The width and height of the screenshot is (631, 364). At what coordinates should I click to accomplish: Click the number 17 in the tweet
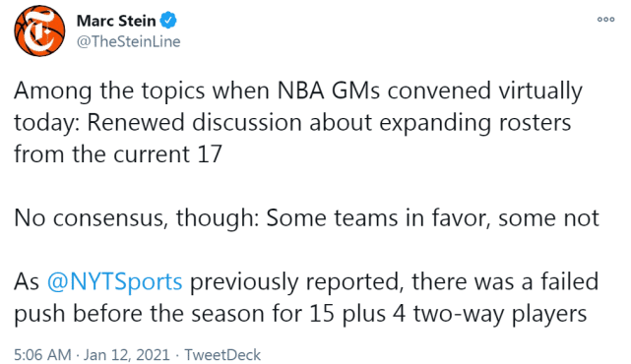coord(210,154)
